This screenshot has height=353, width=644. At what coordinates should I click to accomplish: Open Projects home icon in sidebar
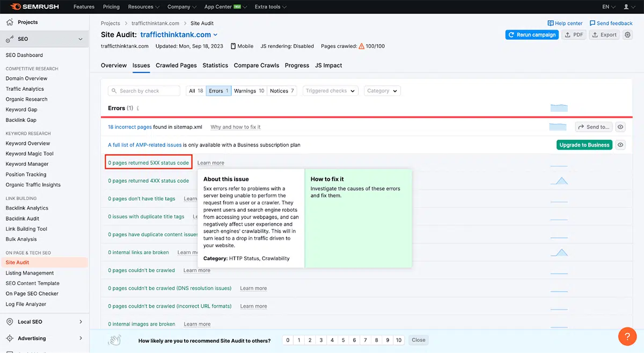[10, 22]
